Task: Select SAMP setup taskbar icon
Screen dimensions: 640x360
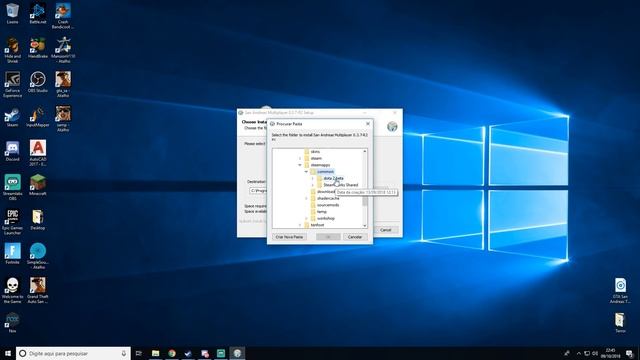Action: [x=237, y=353]
